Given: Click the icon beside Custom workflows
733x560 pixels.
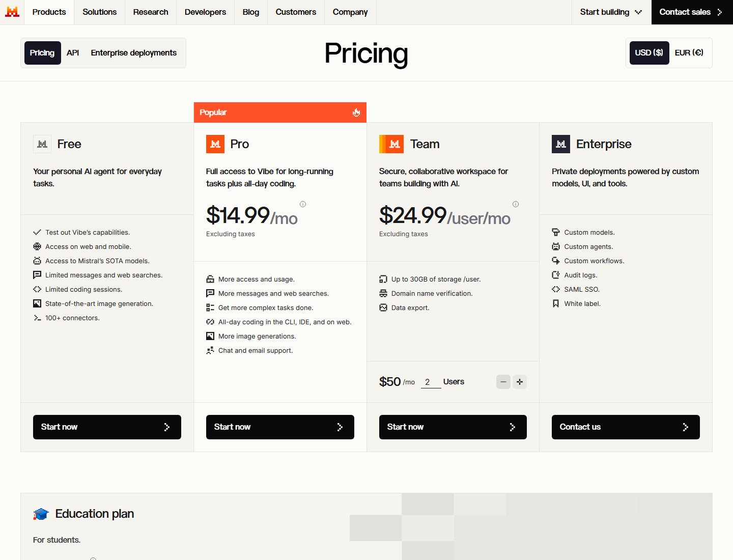Looking at the screenshot, I should point(556,261).
